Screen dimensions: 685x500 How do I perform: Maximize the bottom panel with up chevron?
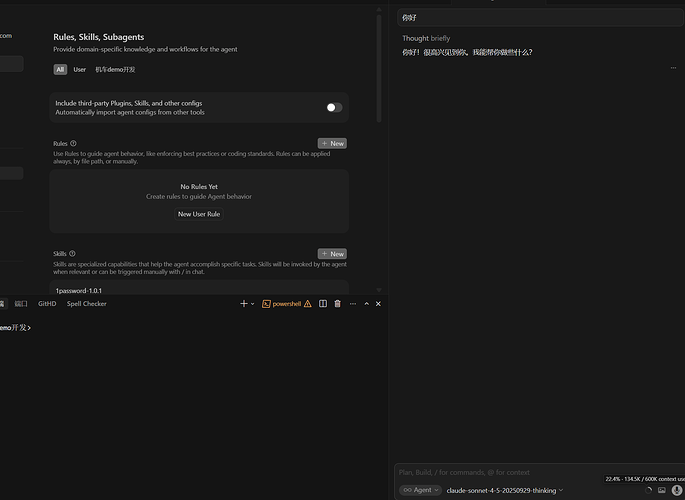367,304
